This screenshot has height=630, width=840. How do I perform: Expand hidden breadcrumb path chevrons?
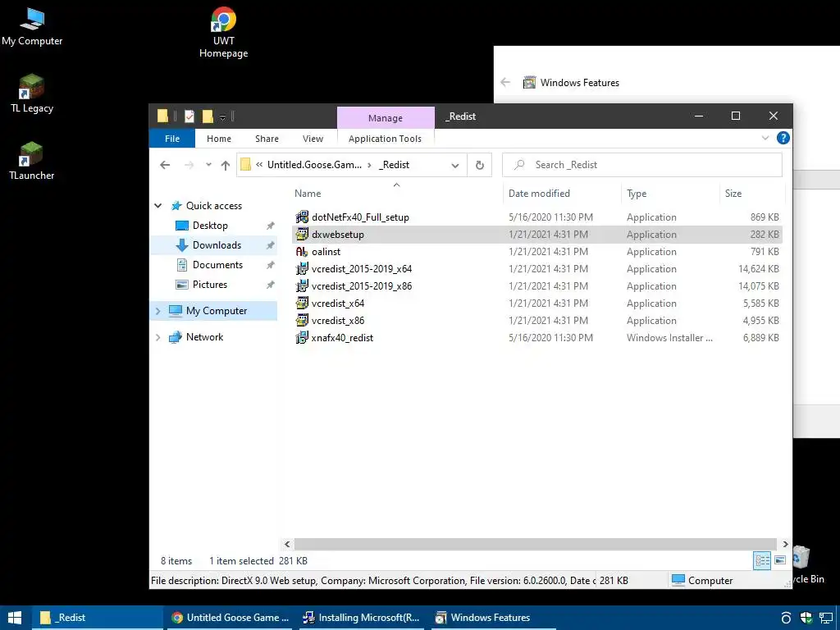259,165
